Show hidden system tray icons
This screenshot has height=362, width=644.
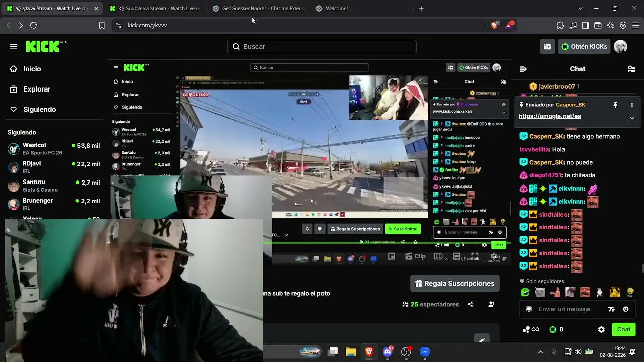point(541,352)
